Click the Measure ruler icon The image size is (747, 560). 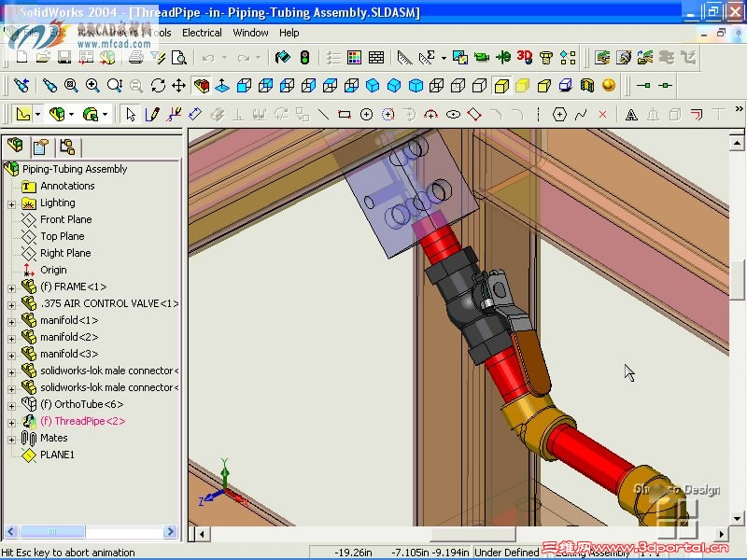point(404,58)
